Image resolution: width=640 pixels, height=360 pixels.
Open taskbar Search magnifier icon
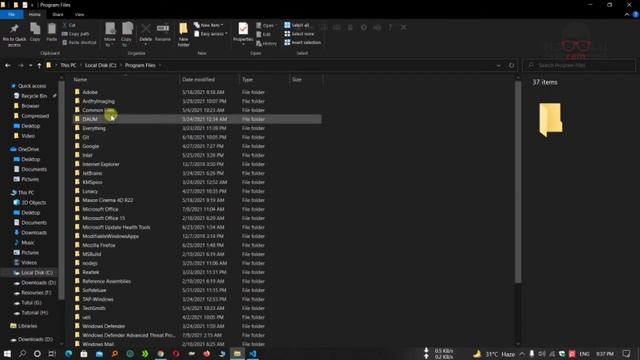point(22,353)
